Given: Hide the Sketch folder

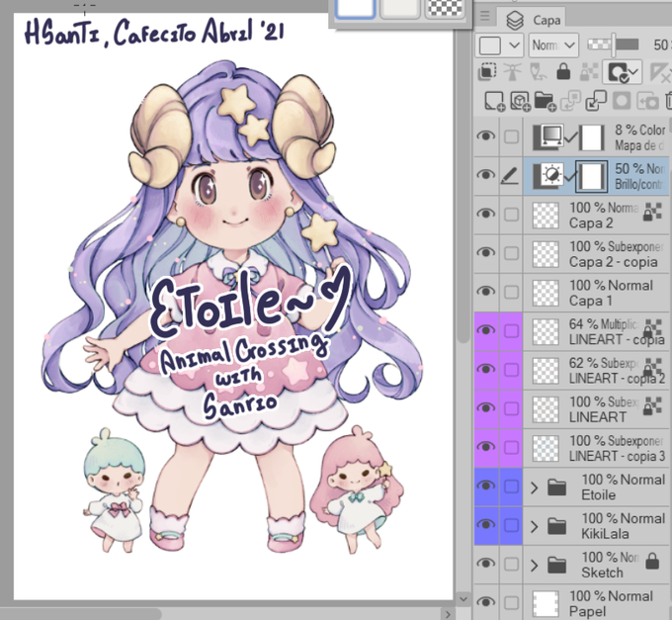Looking at the screenshot, I should (485, 564).
